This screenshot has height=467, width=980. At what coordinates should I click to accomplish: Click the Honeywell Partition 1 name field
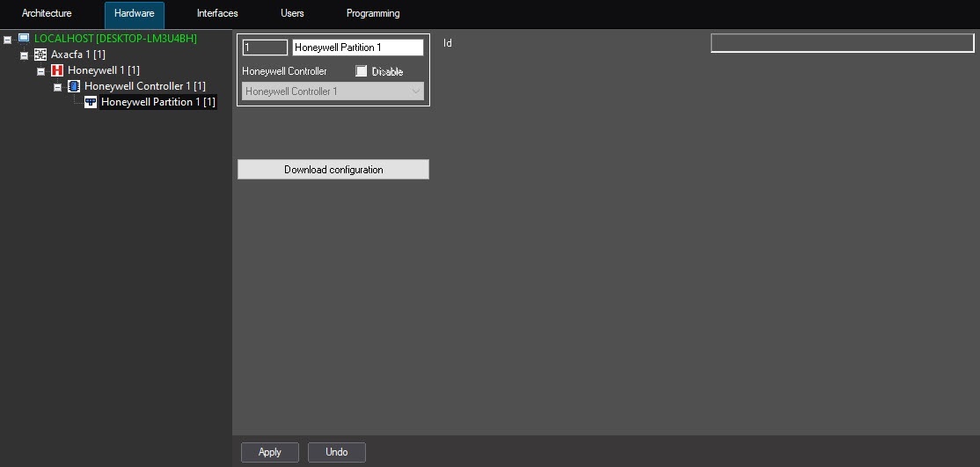pyautogui.click(x=358, y=47)
